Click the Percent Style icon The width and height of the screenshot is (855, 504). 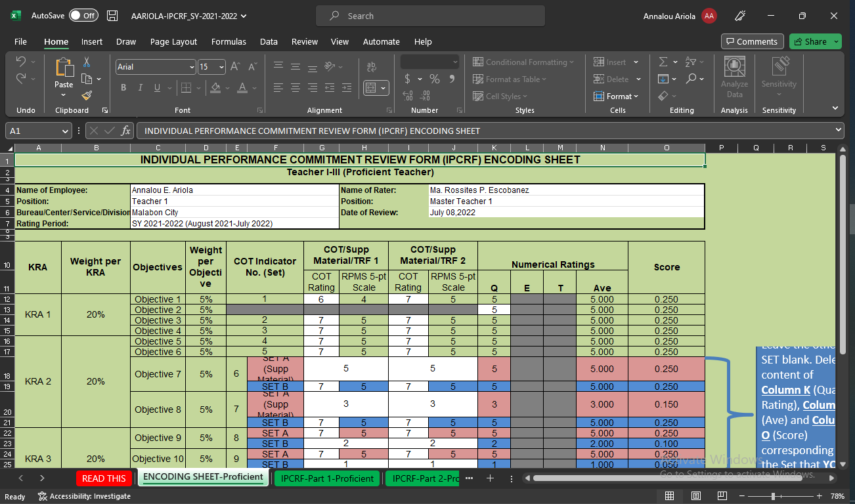pyautogui.click(x=434, y=79)
